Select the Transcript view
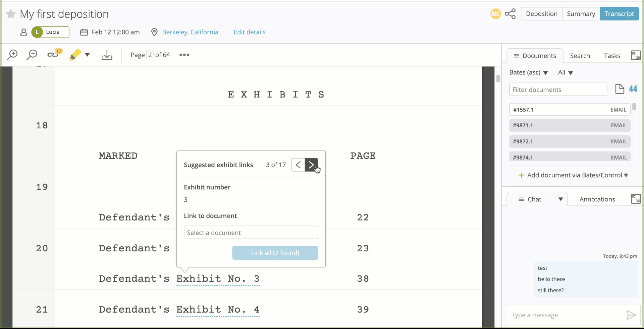The width and height of the screenshot is (644, 329). click(619, 14)
